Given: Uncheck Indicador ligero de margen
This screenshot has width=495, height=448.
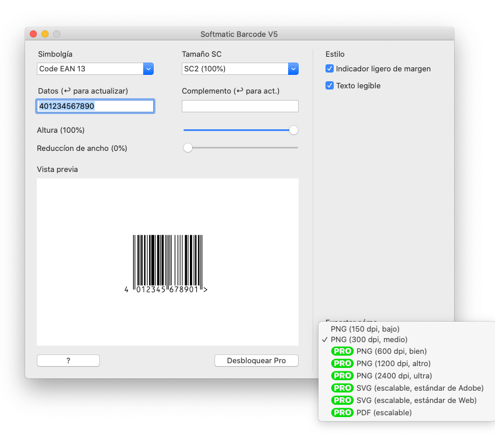Looking at the screenshot, I should coord(330,69).
